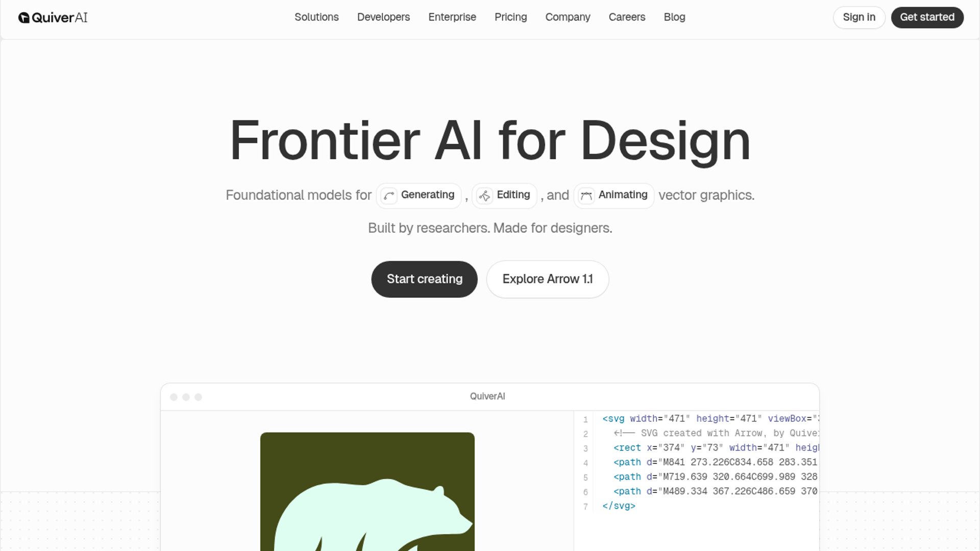980x551 pixels.
Task: Click Start creating
Action: (424, 279)
